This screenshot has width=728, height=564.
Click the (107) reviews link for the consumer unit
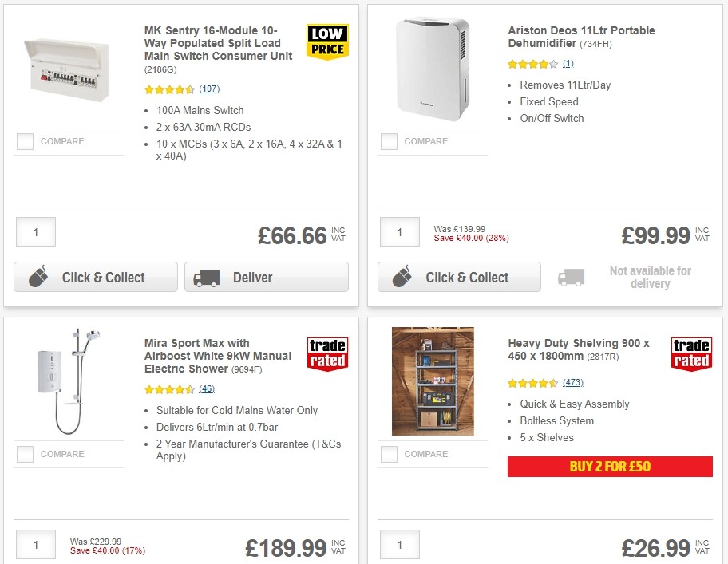[209, 89]
